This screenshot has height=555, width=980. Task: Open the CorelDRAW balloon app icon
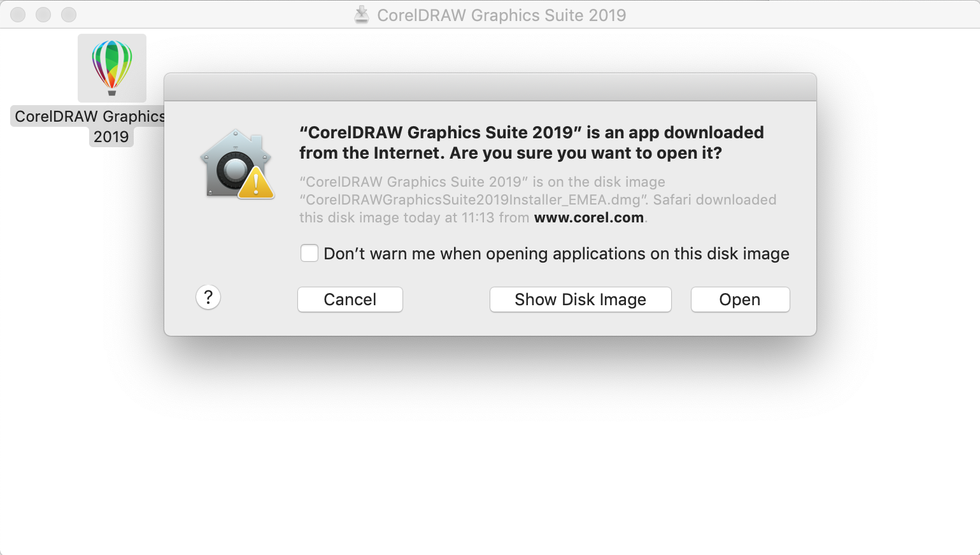(112, 68)
